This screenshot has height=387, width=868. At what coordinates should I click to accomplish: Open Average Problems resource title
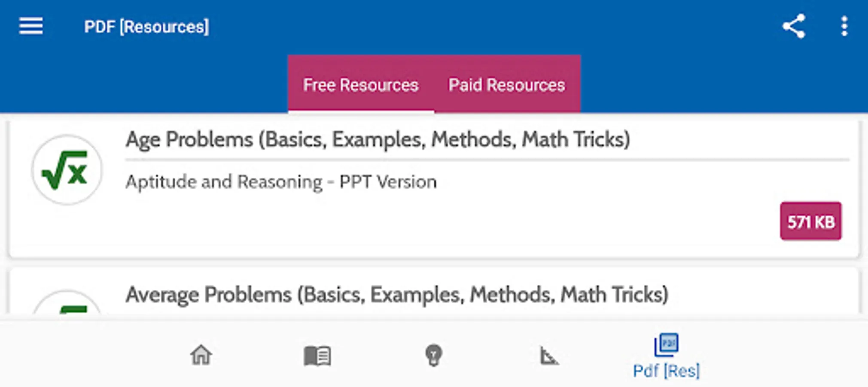pos(396,295)
